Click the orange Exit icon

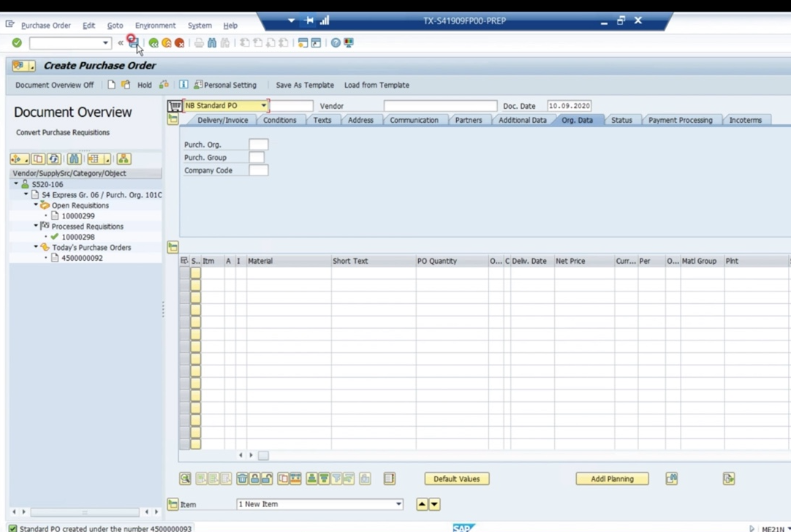point(167,43)
